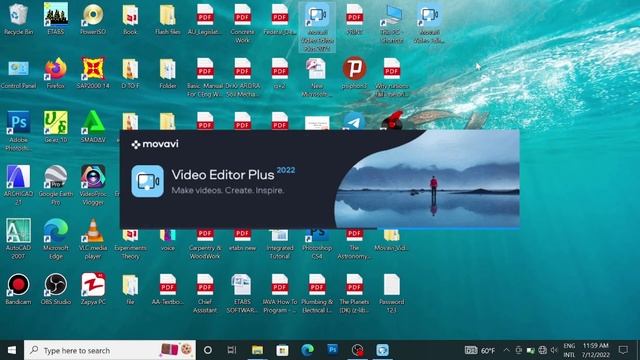The height and width of the screenshot is (360, 640).
Task: Select the AutoCAD 2007 shortcut
Action: tap(18, 239)
